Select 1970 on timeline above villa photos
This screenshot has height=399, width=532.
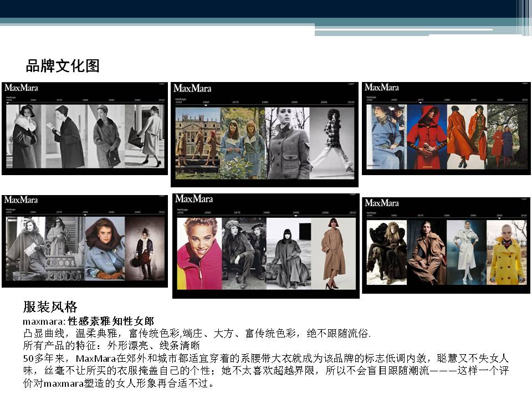point(236,102)
